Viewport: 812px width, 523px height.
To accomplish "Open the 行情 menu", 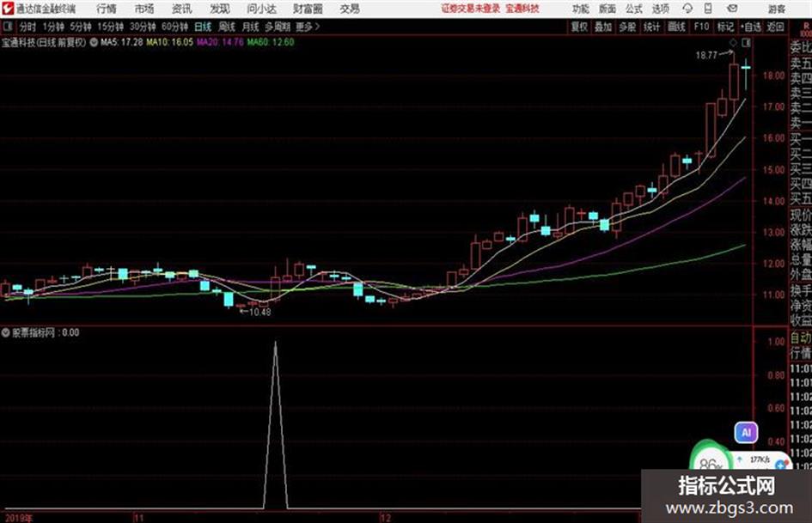I will (x=107, y=9).
